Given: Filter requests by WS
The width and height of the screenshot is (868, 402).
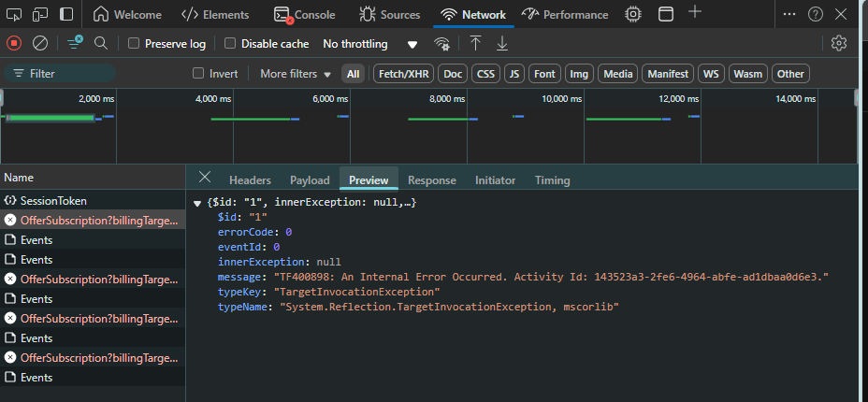Looking at the screenshot, I should [711, 74].
